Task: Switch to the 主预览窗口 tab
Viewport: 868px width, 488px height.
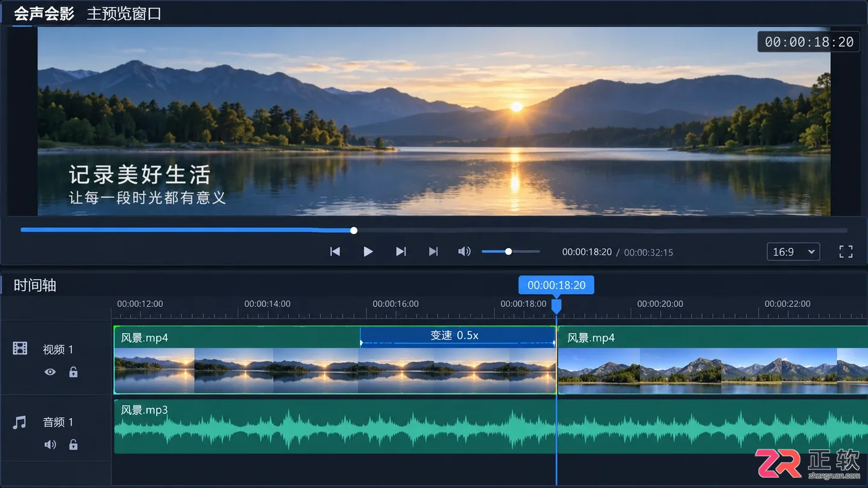Action: coord(124,14)
